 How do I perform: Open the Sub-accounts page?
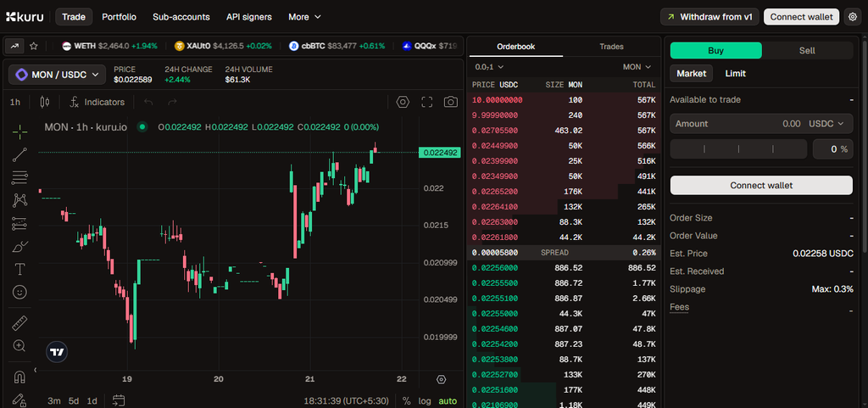(181, 17)
